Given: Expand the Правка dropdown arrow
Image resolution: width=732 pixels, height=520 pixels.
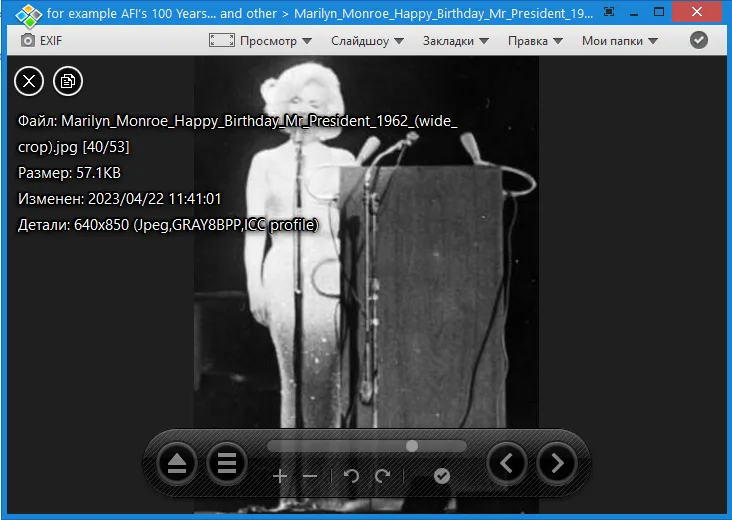Looking at the screenshot, I should point(558,41).
